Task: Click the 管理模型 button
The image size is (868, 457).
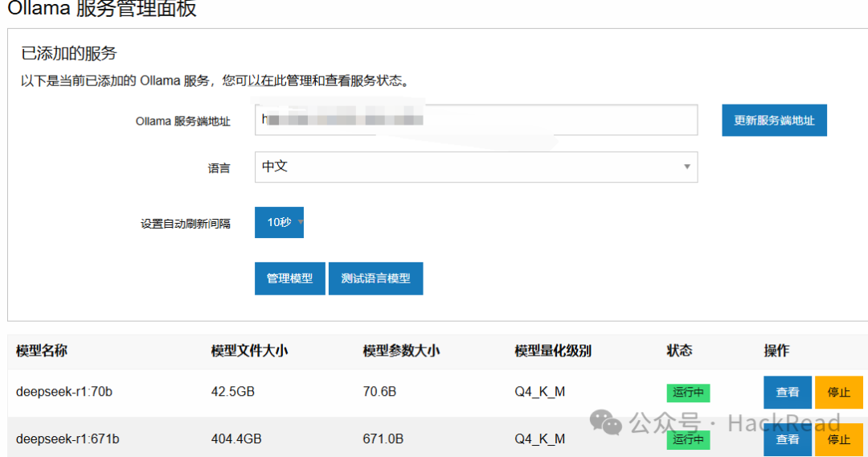Action: tap(289, 278)
